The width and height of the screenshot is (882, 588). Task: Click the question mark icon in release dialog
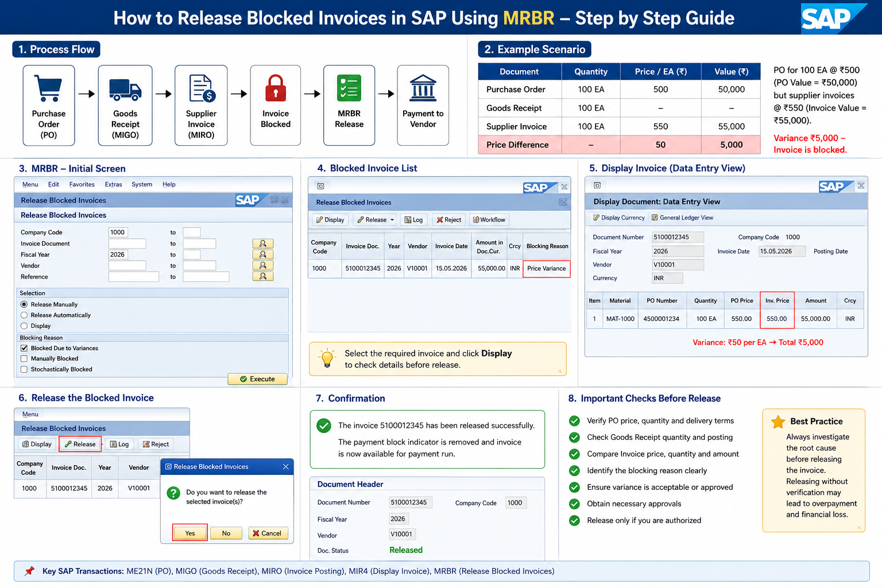[x=173, y=493]
